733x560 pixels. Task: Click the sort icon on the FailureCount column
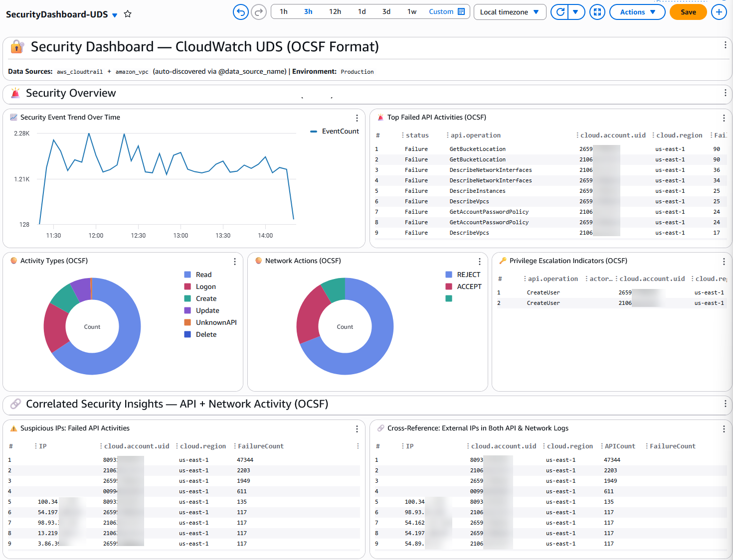234,446
